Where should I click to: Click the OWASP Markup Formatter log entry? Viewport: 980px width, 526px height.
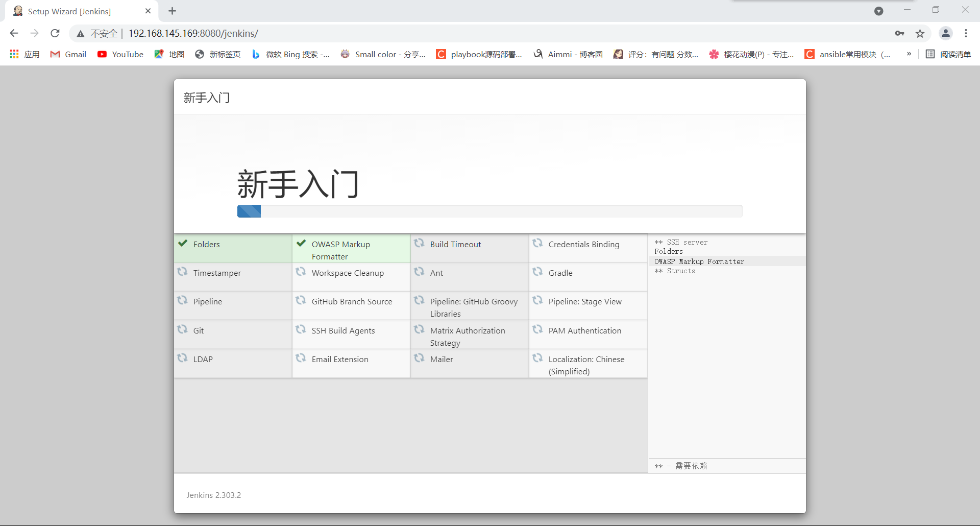coord(699,261)
